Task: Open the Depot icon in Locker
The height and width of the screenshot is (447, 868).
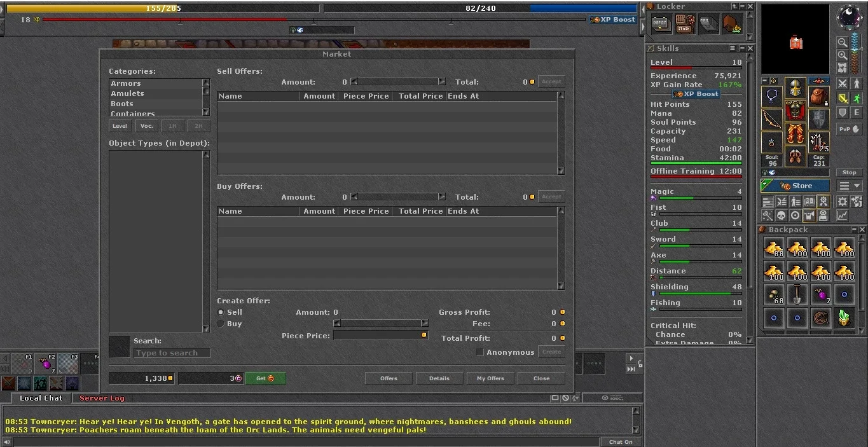Action: 661,25
